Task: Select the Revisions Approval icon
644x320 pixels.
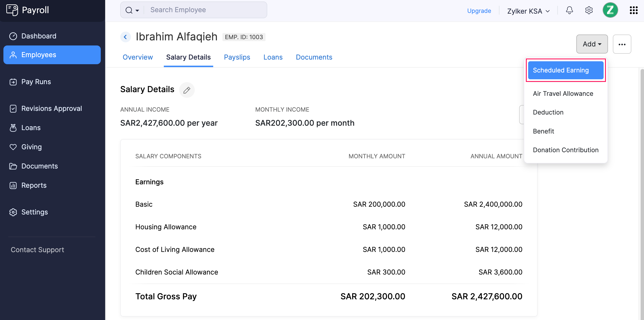Action: pyautogui.click(x=13, y=108)
